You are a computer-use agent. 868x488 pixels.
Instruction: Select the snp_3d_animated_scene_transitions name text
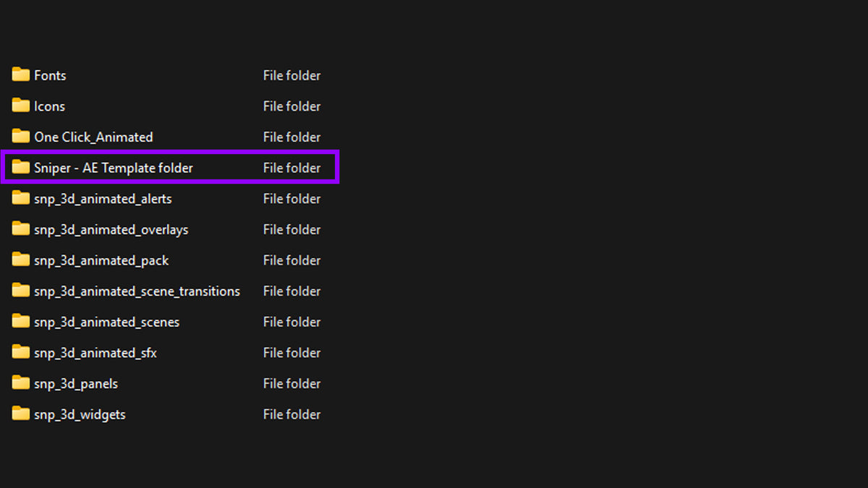pyautogui.click(x=137, y=291)
